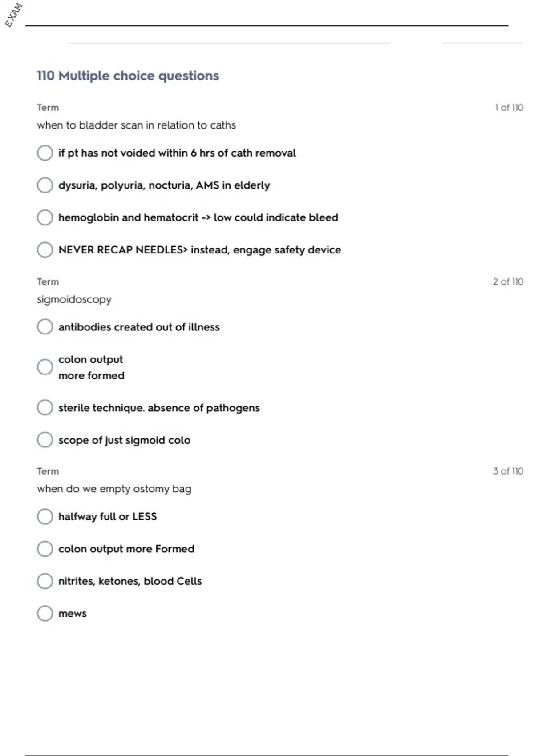Screen dimensions: 534x756
Task: Click the '3 of 110' question counter
Action: point(508,471)
